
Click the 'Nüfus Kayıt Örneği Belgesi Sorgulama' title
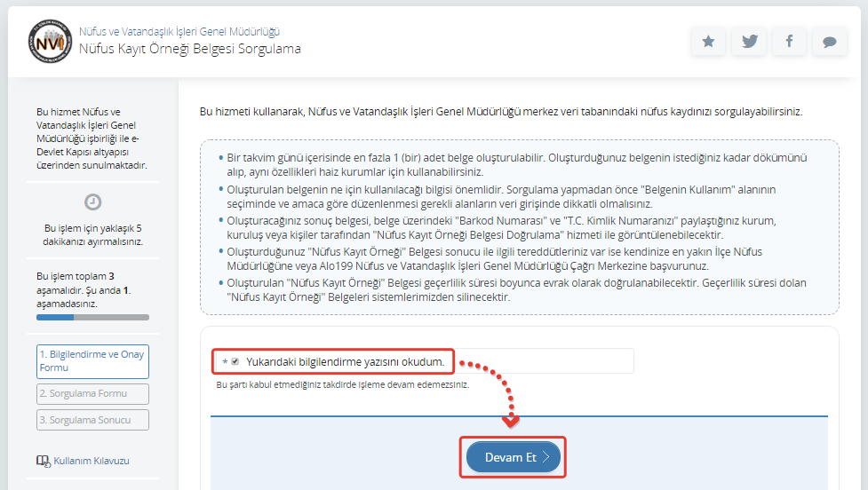189,49
